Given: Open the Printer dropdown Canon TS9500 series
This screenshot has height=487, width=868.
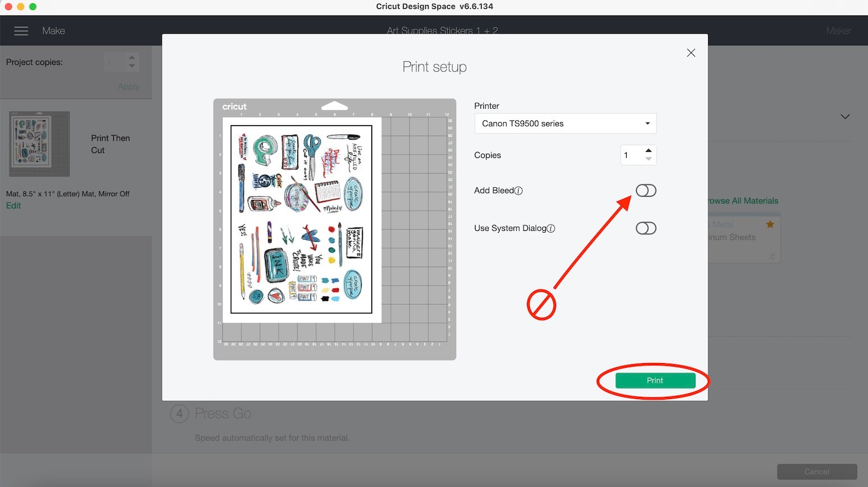Looking at the screenshot, I should [565, 123].
